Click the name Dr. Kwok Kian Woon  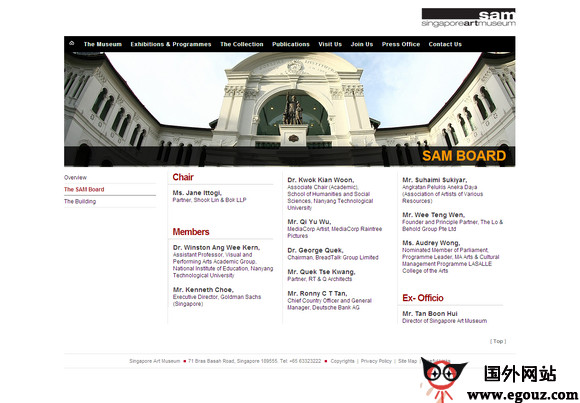click(321, 180)
